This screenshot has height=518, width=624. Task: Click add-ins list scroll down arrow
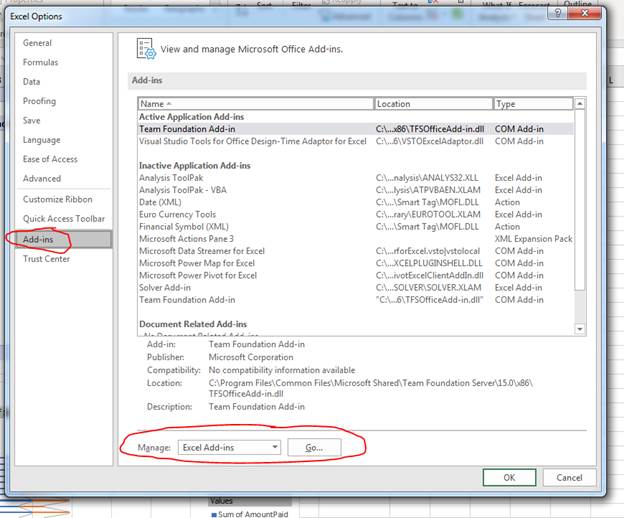pyautogui.click(x=580, y=329)
